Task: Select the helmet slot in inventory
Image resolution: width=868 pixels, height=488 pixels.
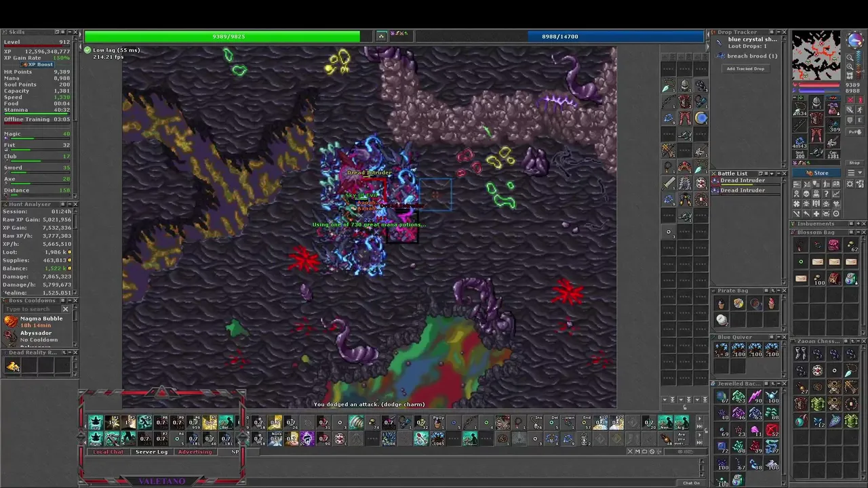Action: coord(816,102)
